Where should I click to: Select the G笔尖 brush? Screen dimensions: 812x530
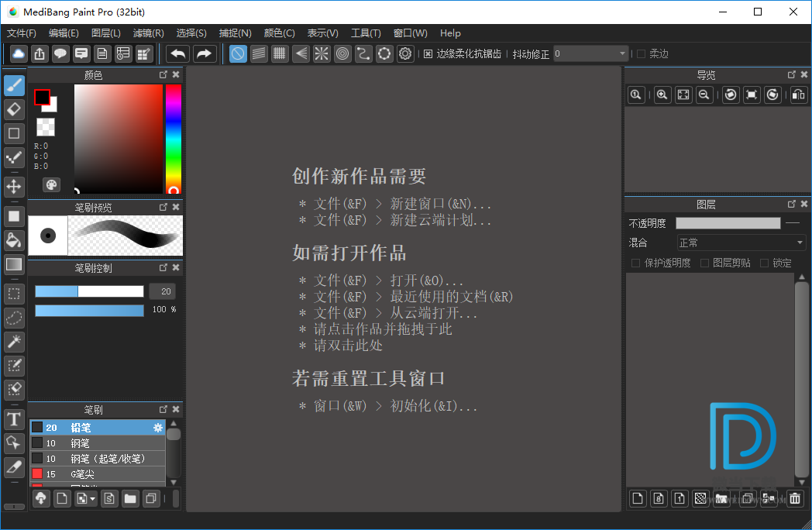coord(98,474)
